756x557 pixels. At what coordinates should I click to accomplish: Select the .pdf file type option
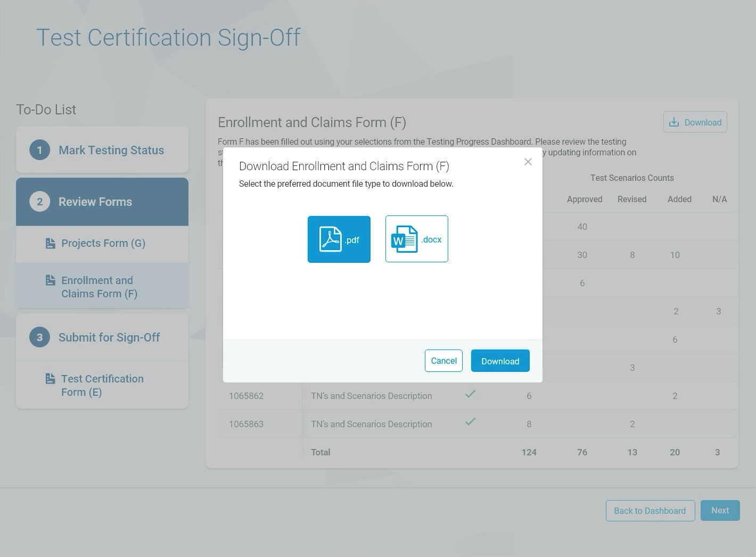pyautogui.click(x=339, y=239)
